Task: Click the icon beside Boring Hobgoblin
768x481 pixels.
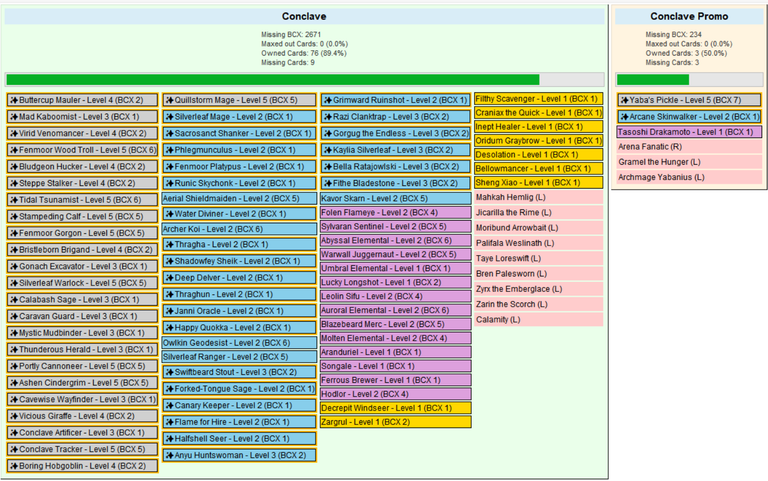Action: pyautogui.click(x=14, y=466)
